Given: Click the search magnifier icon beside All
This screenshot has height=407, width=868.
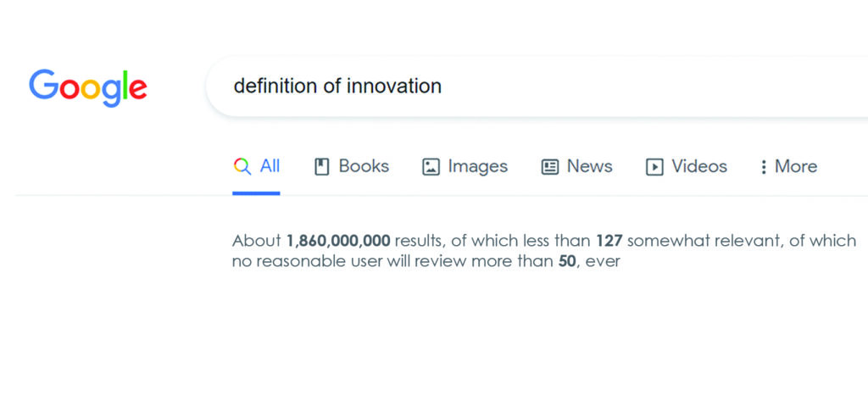Looking at the screenshot, I should click(x=242, y=167).
